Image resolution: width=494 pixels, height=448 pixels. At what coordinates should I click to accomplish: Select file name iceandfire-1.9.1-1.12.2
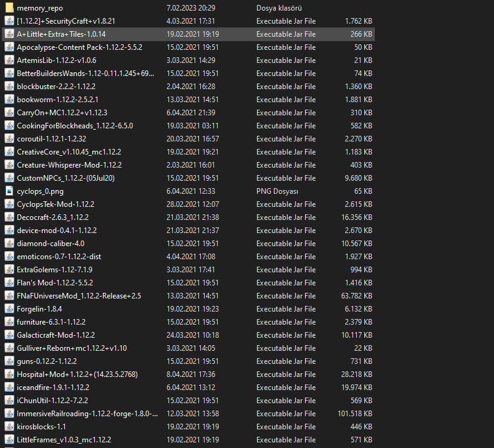pyautogui.click(x=53, y=388)
